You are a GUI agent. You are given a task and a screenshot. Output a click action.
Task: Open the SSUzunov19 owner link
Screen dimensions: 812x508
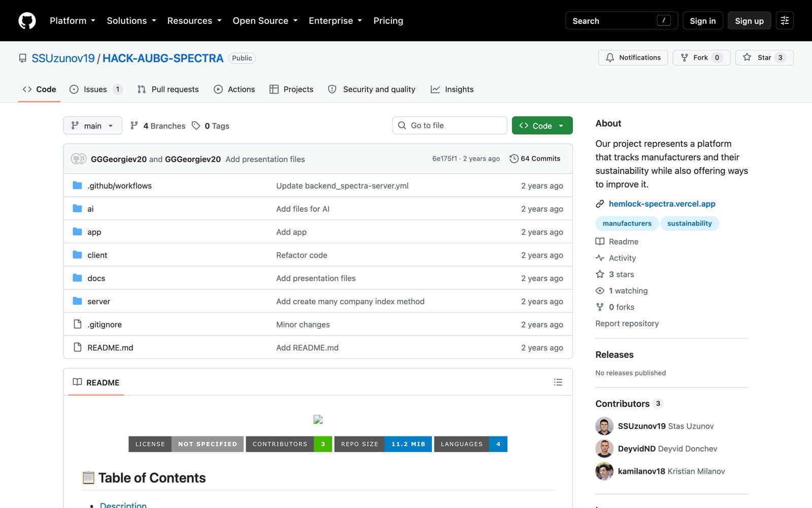pyautogui.click(x=63, y=58)
